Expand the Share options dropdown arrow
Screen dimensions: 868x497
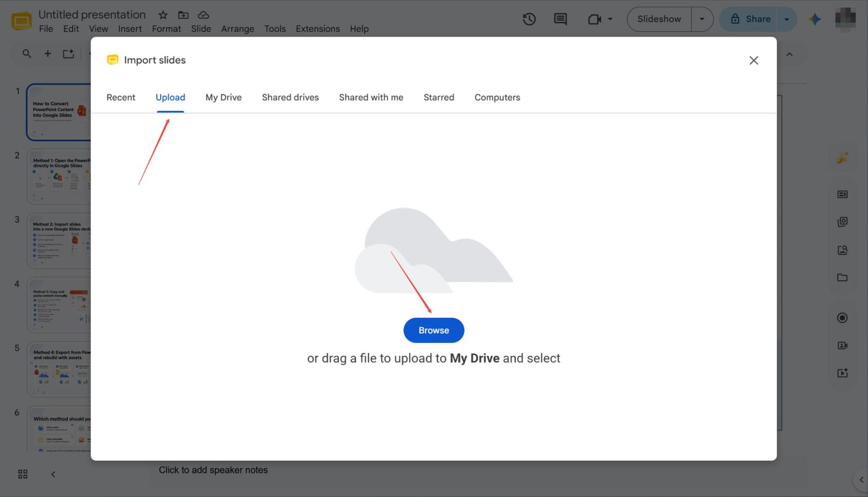(x=787, y=19)
